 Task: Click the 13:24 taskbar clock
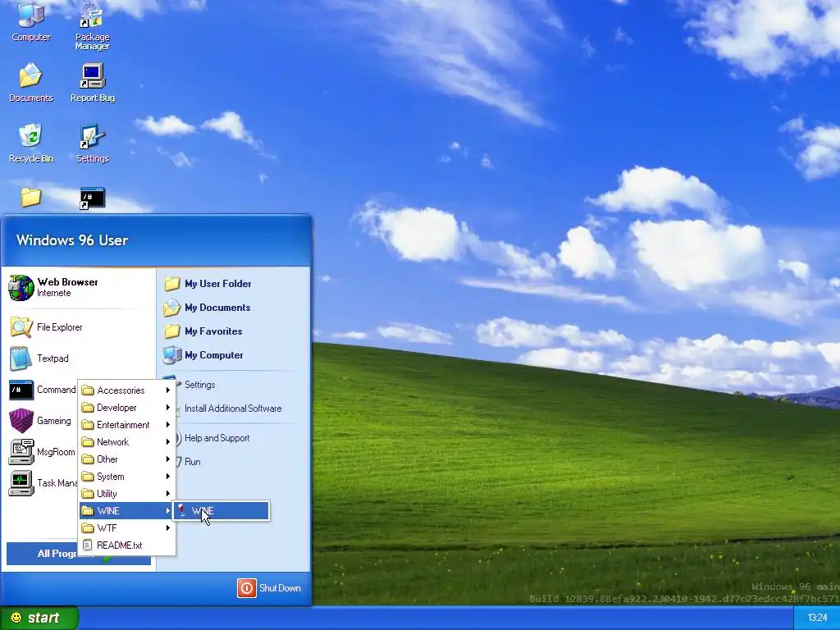[x=816, y=618]
